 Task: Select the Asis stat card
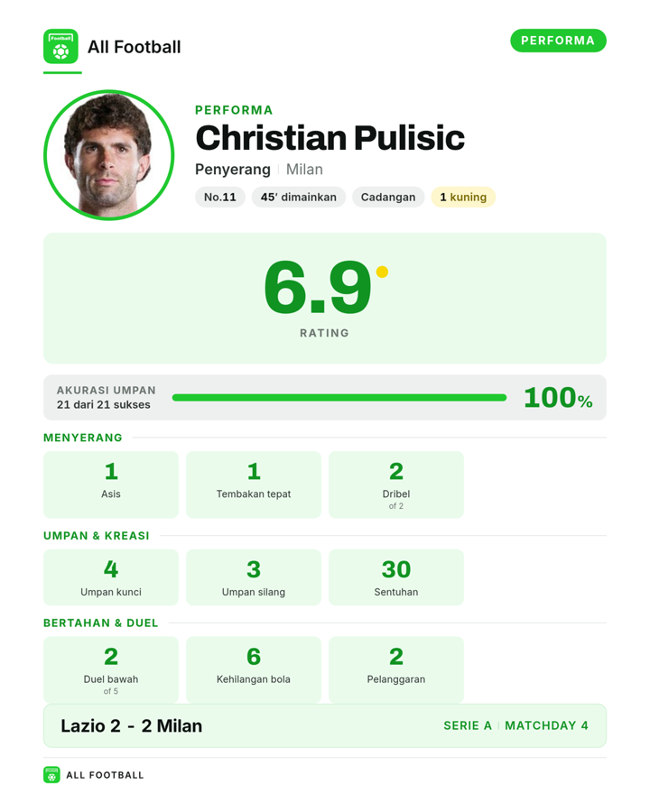click(111, 484)
